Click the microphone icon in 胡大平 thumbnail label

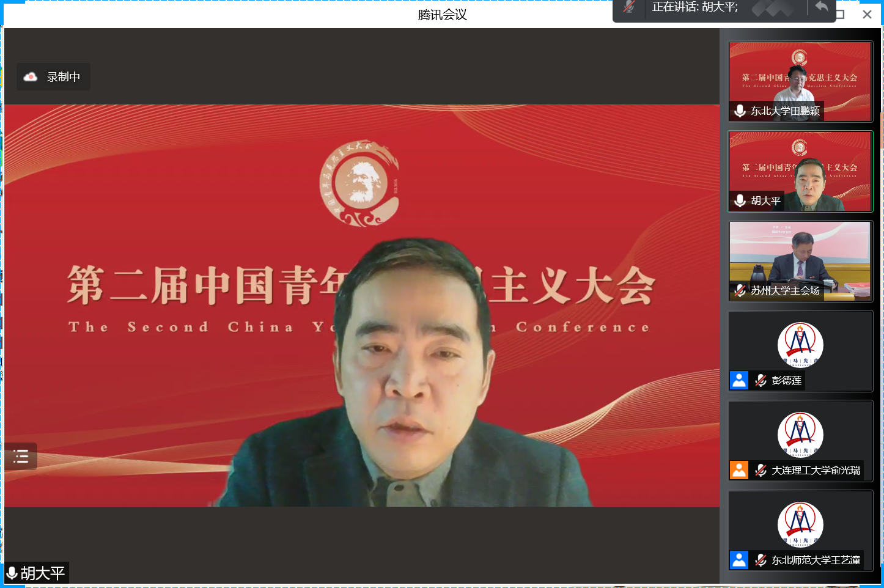(x=740, y=200)
